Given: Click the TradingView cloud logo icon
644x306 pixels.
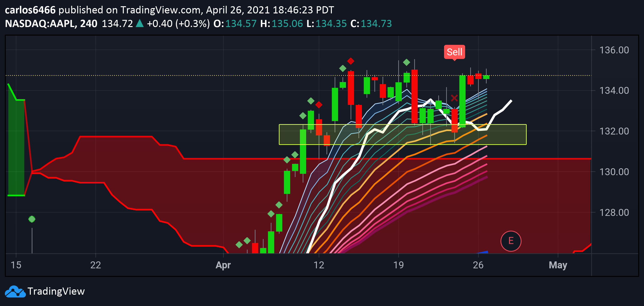Looking at the screenshot, I should pos(15,291).
